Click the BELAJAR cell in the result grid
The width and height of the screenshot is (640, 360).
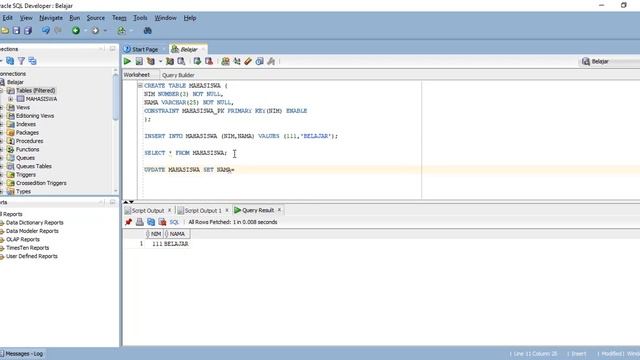(x=176, y=244)
